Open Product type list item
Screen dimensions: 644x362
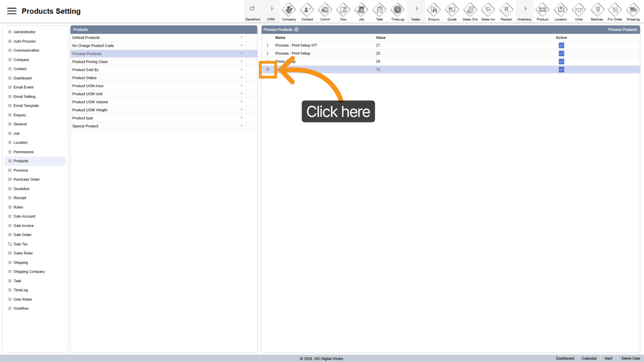(164, 118)
